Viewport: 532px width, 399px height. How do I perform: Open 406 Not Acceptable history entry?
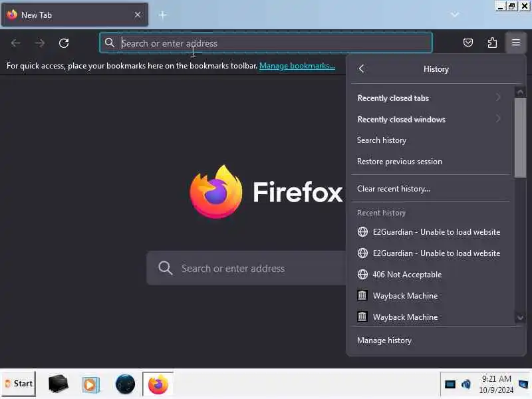[x=430, y=275]
